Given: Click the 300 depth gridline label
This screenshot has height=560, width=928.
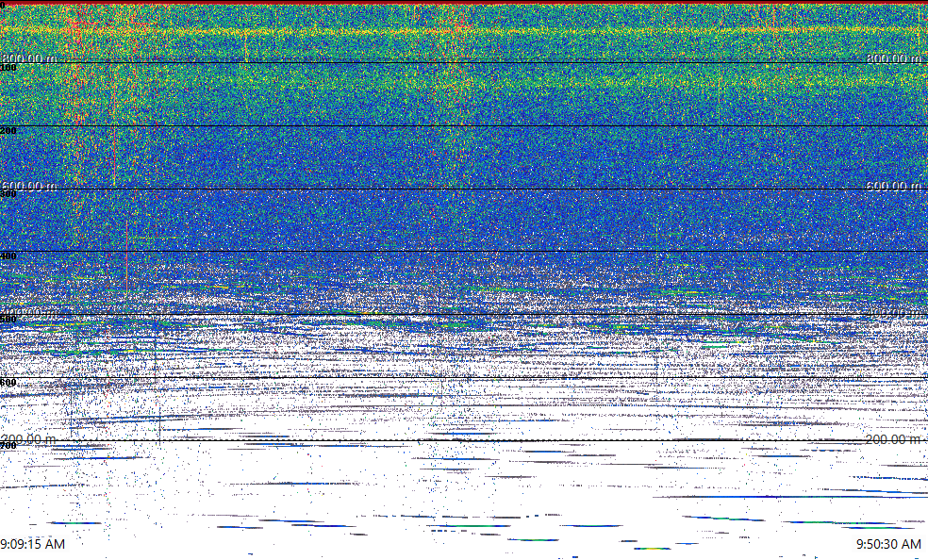Looking at the screenshot, I should [x=8, y=194].
